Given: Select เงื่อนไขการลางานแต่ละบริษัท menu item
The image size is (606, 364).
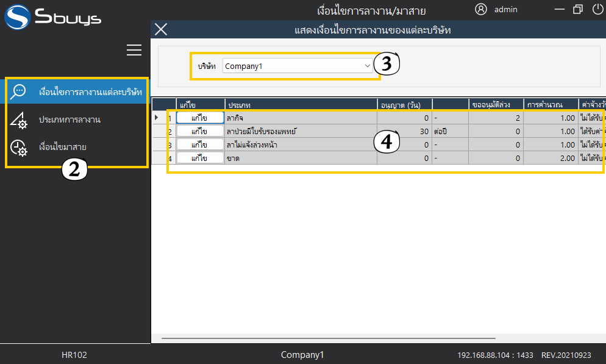Looking at the screenshot, I should click(x=90, y=92).
